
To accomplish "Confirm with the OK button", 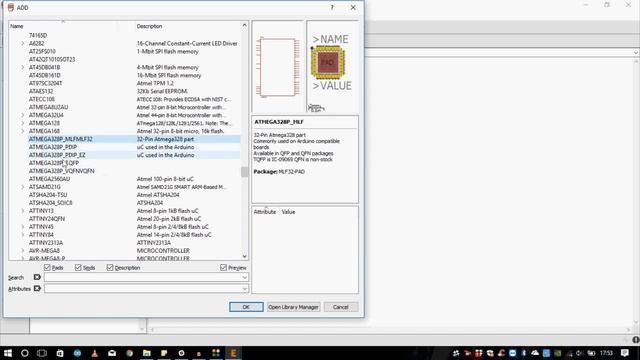I will (246, 307).
